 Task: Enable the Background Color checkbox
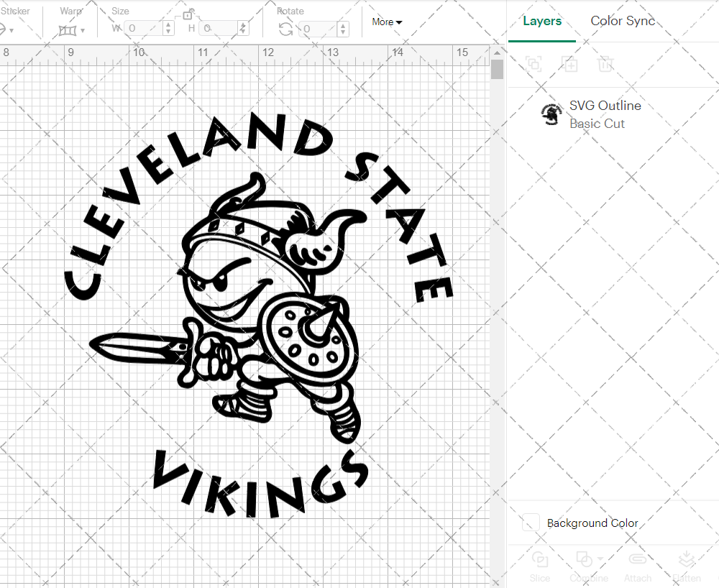pyautogui.click(x=530, y=523)
